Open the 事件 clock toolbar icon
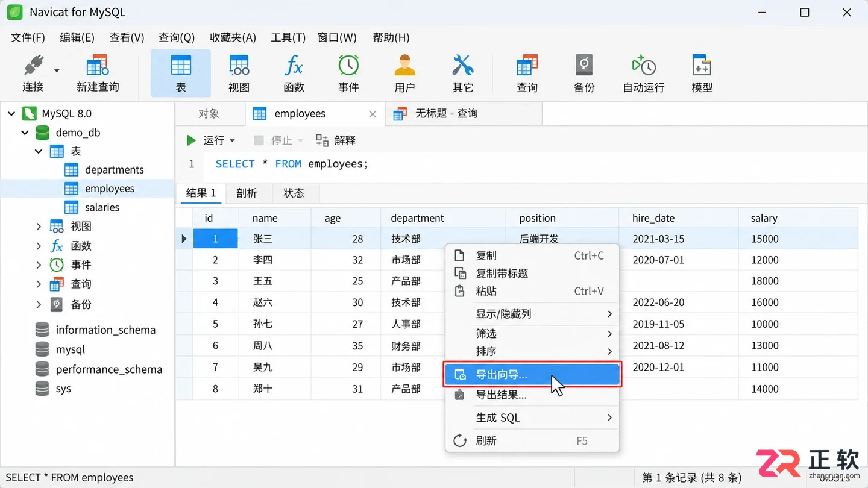Image resolution: width=868 pixels, height=488 pixels. 348,74
